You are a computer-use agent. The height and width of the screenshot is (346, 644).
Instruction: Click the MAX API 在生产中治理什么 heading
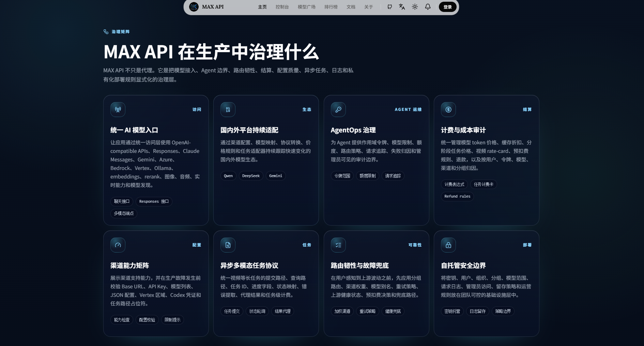(211, 52)
